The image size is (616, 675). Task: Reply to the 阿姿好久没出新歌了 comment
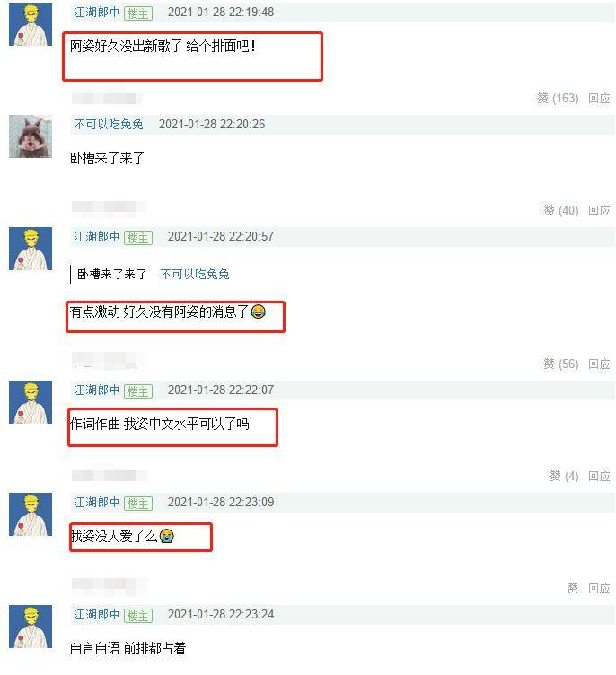[x=599, y=99]
